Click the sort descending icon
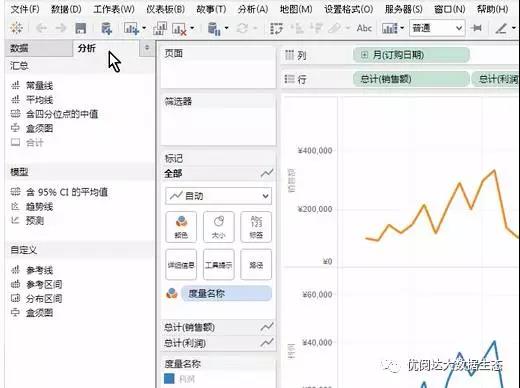The image size is (520, 388). click(316, 28)
